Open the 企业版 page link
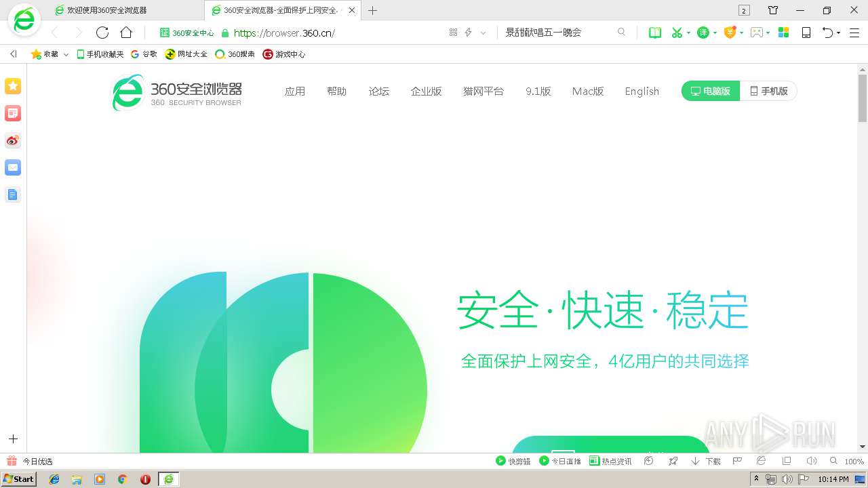Screen dimensions: 868x488 (x=426, y=91)
